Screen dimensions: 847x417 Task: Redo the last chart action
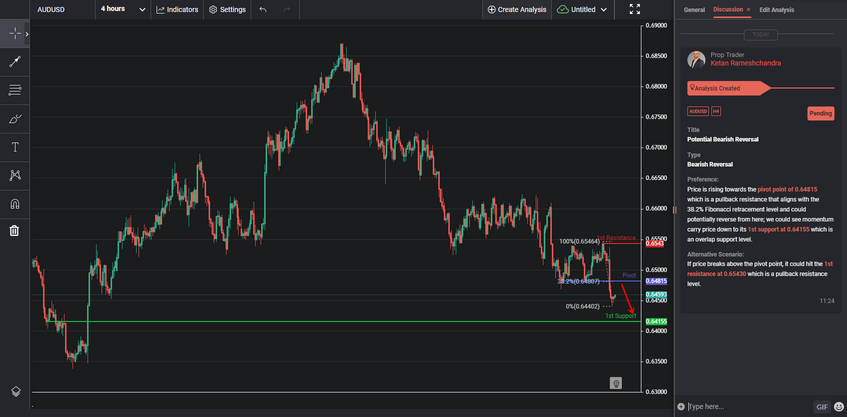coord(287,10)
